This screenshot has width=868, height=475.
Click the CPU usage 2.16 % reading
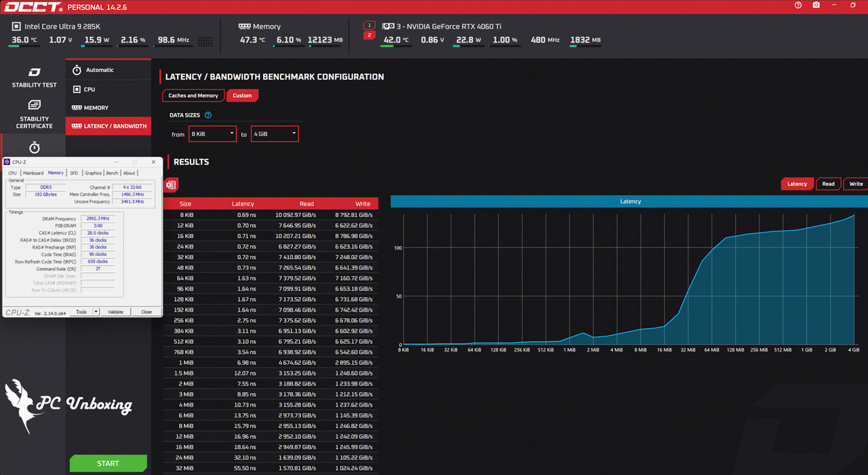tap(133, 40)
